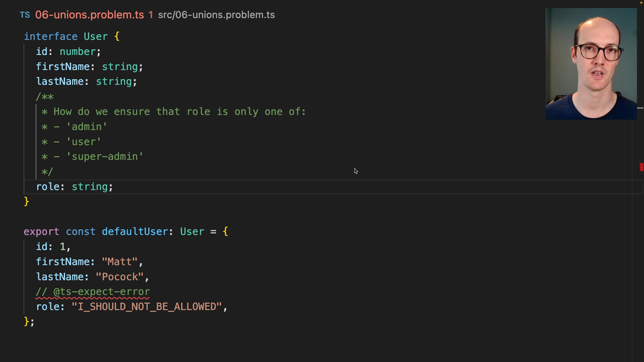The height and width of the screenshot is (362, 644).
Task: Click the User interface name
Action: [95, 36]
